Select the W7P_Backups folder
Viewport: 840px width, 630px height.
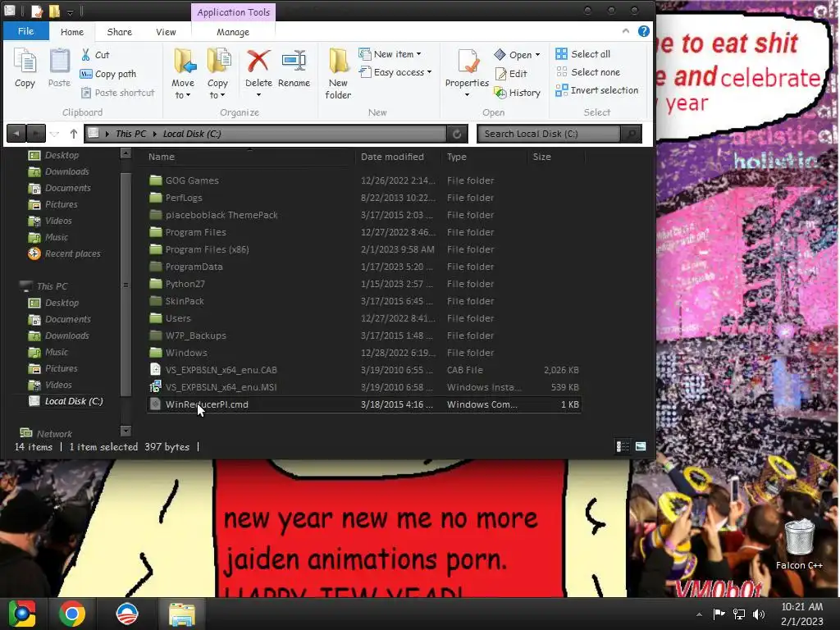point(363,336)
